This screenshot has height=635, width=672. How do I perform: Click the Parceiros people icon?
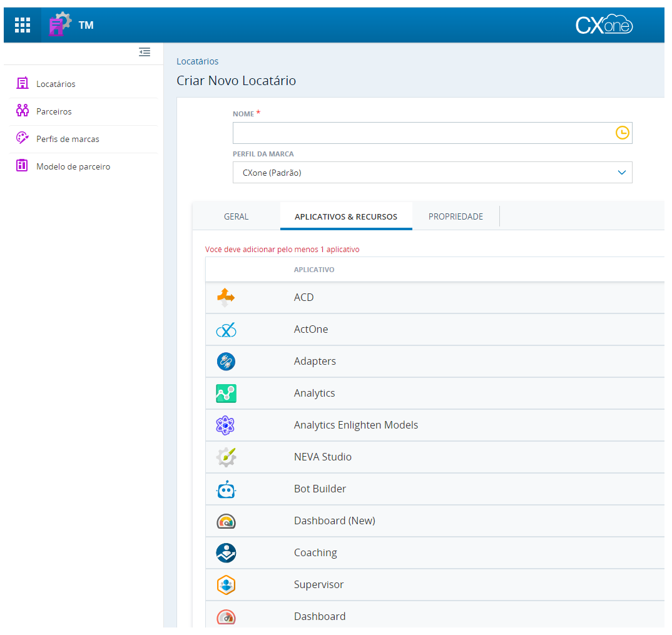pyautogui.click(x=23, y=111)
